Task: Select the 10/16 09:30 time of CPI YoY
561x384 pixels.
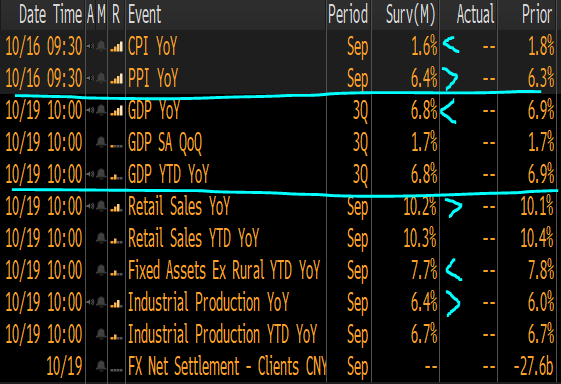Action: click(x=44, y=47)
